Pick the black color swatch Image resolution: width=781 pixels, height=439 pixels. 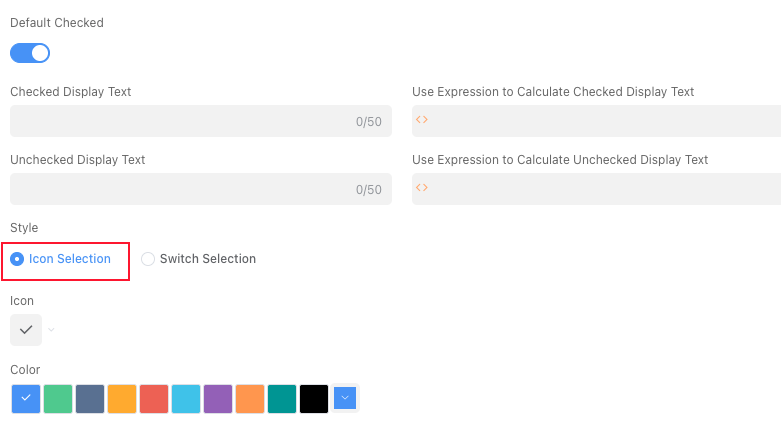click(314, 398)
